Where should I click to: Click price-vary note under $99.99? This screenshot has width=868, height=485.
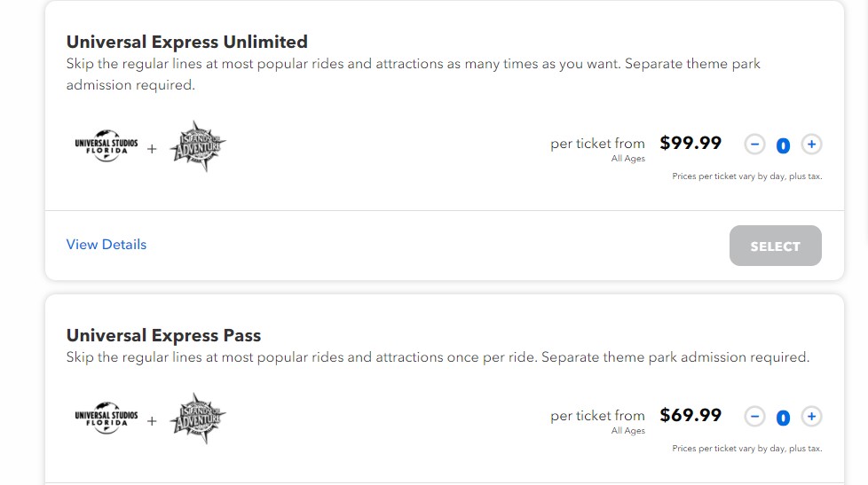[746, 176]
